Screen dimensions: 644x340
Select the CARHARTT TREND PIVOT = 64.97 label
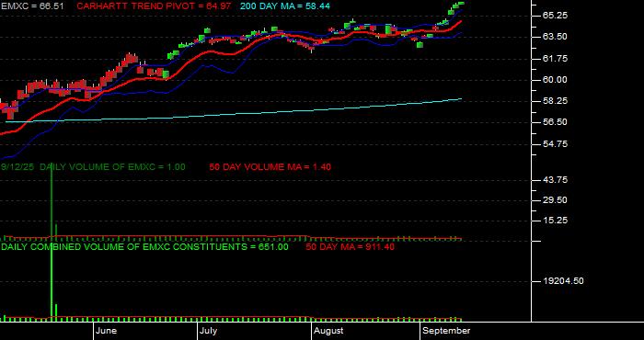point(154,6)
